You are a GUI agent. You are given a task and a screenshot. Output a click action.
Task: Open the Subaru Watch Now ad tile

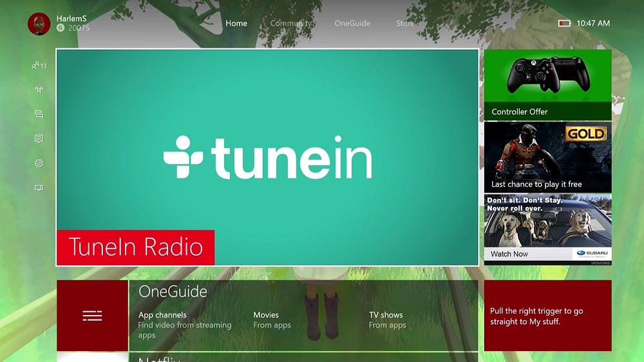548,229
